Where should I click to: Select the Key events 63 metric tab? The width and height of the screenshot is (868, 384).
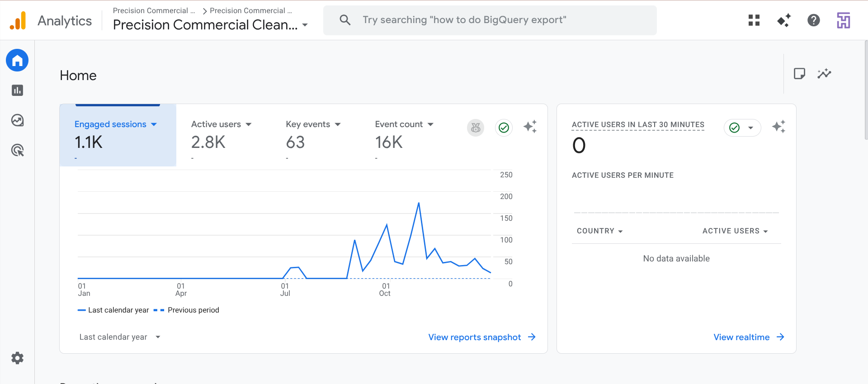[313, 135]
